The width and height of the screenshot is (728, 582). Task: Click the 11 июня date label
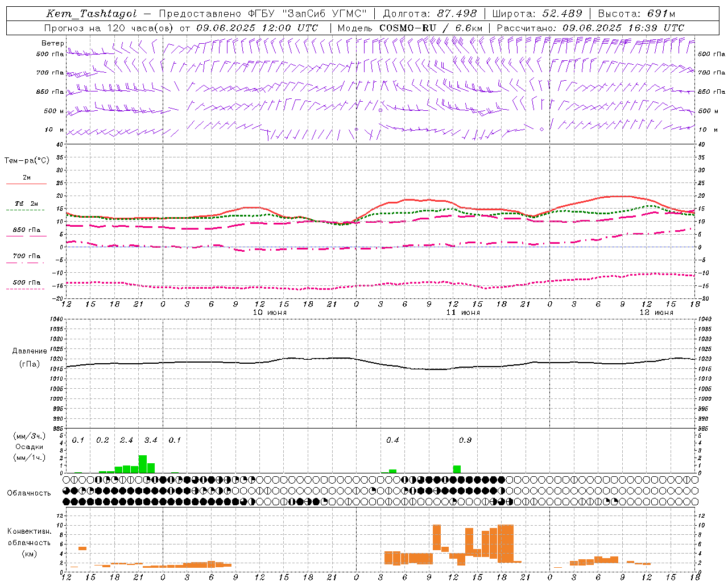point(463,313)
